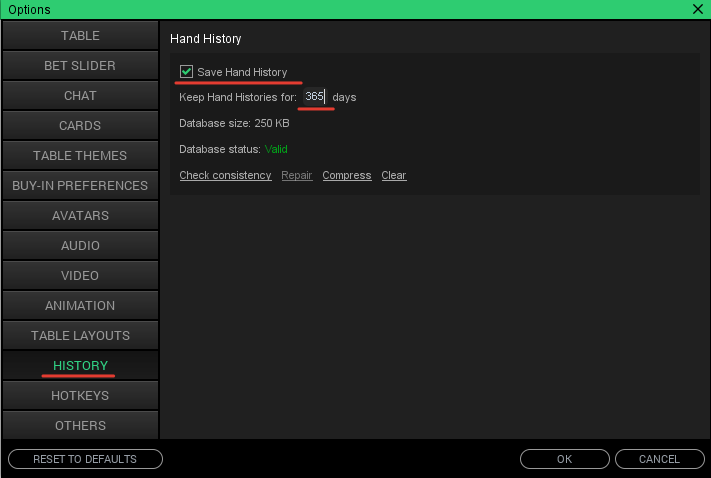Confirm settings with OK button

564,459
